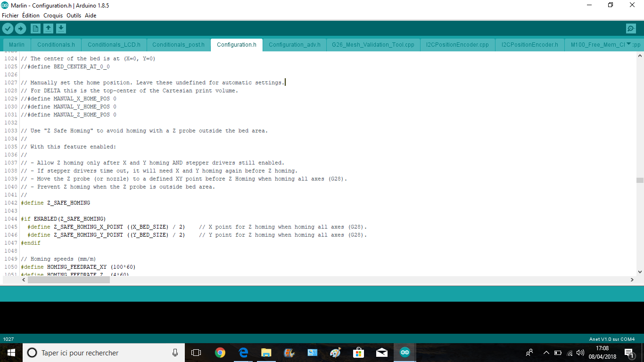Click '//#define MANUAL_X_HOME_POS 0' line

68,99
